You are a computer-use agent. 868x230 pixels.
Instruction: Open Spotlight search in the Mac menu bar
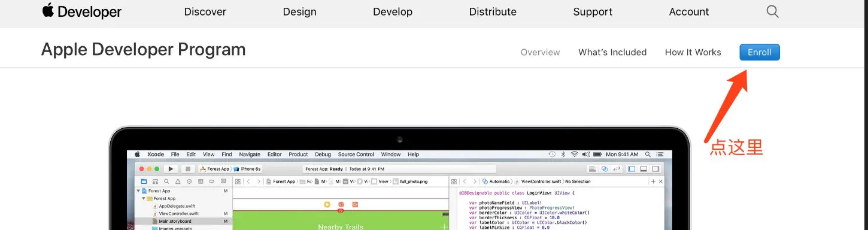coord(648,154)
